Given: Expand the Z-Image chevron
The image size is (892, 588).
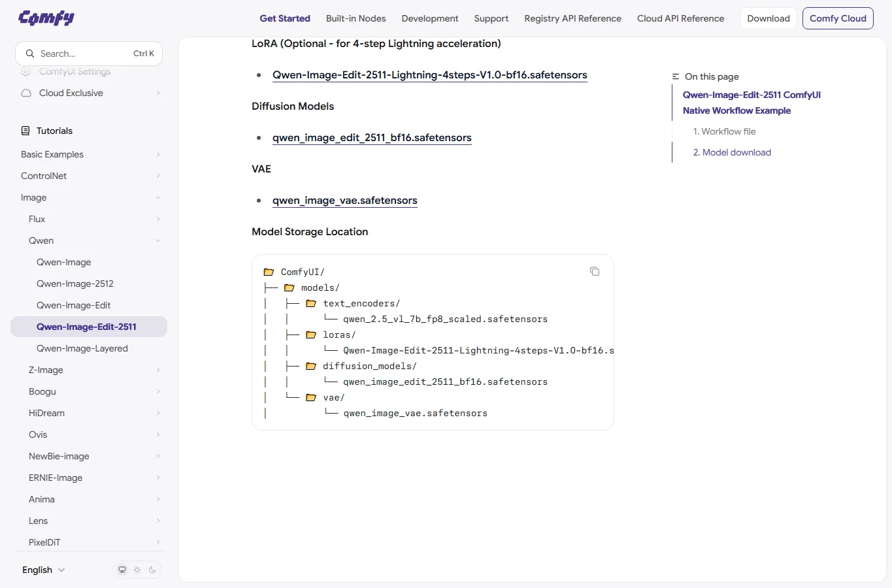Looking at the screenshot, I should pos(158,370).
